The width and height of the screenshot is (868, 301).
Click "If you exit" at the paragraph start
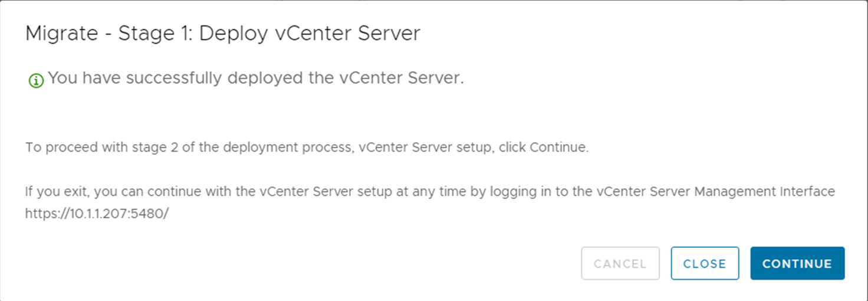(58, 192)
